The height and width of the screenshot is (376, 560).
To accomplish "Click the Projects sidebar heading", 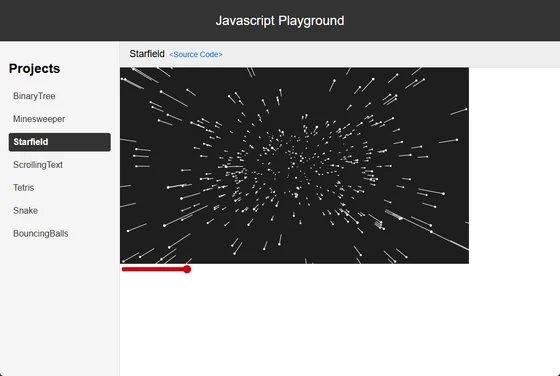I will [34, 69].
